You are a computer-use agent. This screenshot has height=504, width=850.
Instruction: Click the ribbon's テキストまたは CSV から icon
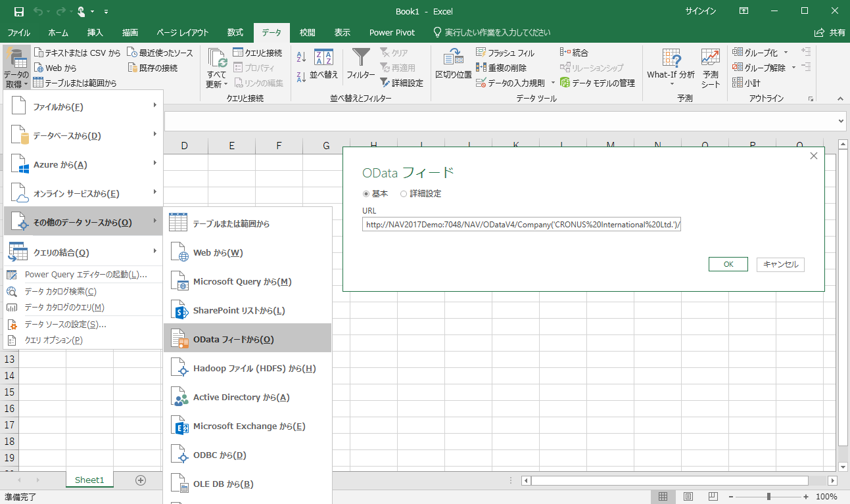(38, 53)
